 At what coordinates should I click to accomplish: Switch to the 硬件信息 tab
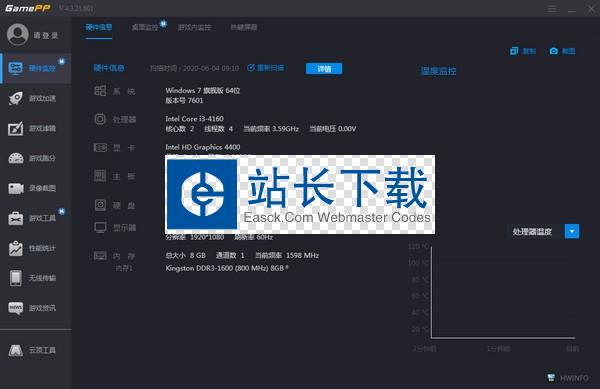tap(99, 27)
